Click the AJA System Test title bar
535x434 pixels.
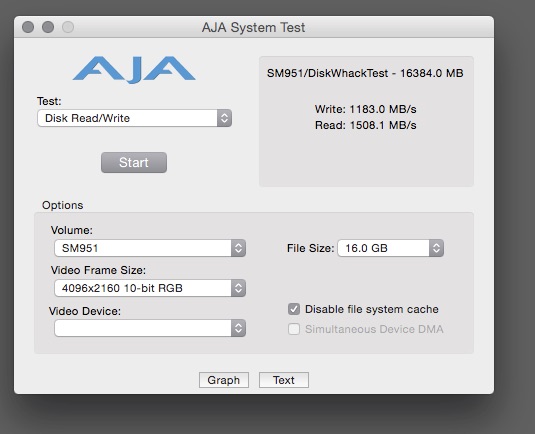click(254, 27)
